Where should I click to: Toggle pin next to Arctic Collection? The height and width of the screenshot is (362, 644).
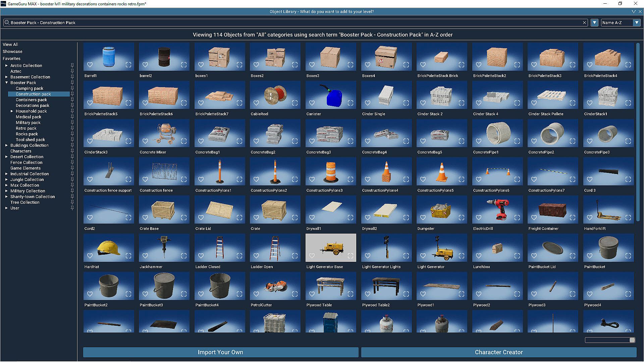coord(72,66)
